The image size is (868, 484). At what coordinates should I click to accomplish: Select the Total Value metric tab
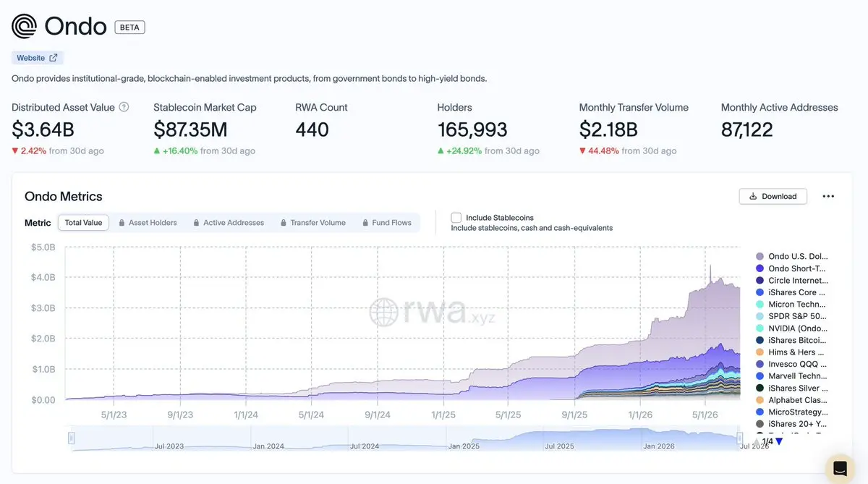tap(83, 223)
